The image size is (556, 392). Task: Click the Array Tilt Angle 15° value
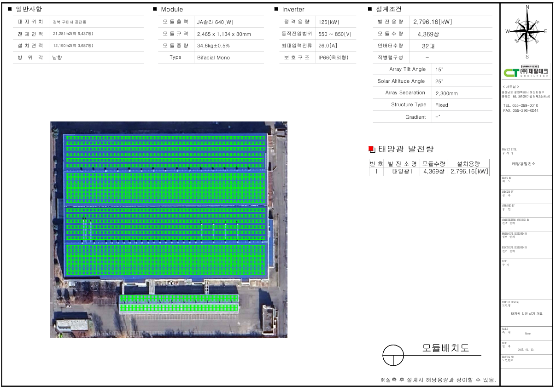click(439, 69)
